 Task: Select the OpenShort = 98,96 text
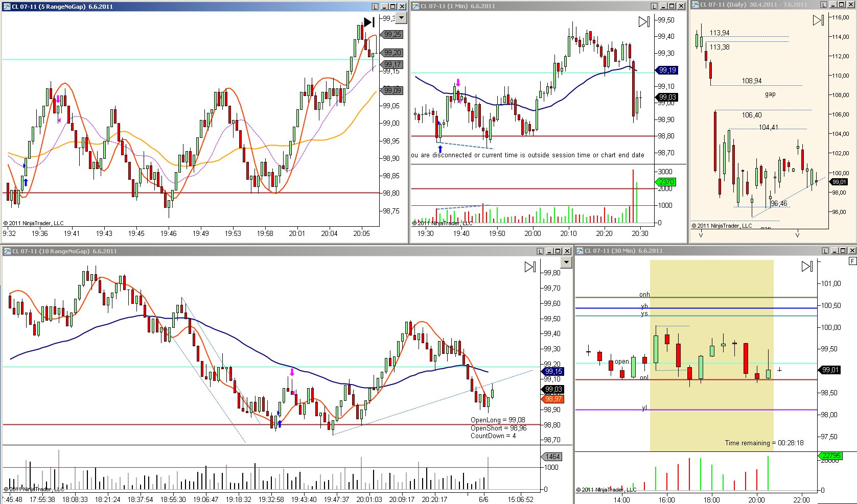point(499,428)
